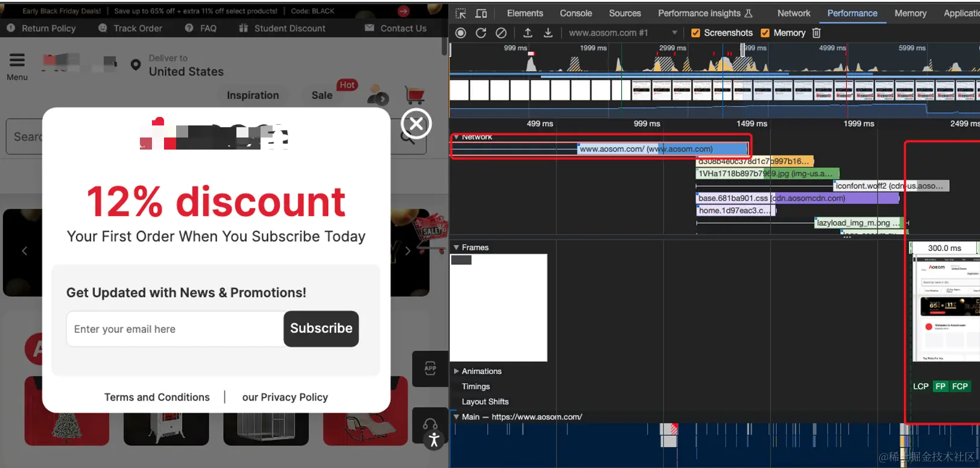Go to next carousel slide
The height and width of the screenshot is (468, 980).
pyautogui.click(x=408, y=251)
